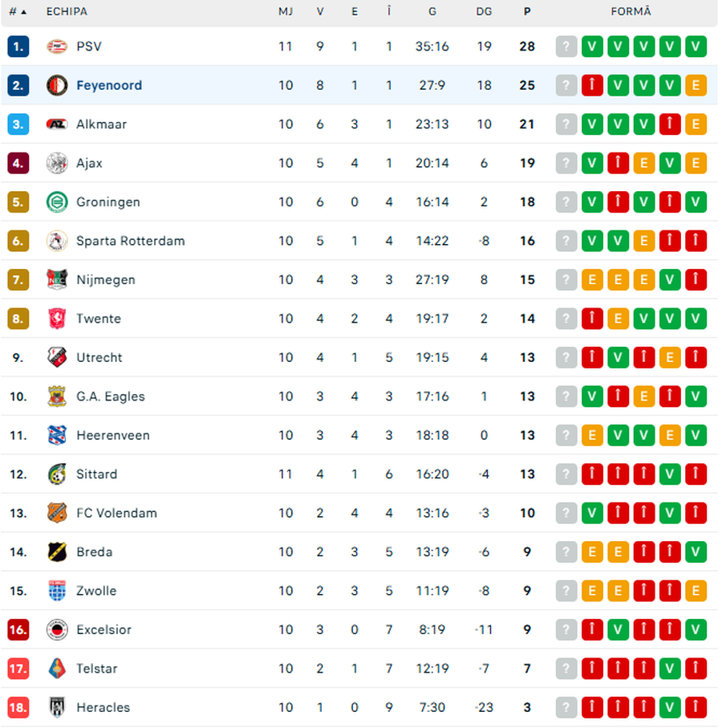Click the Ajax team logo
Viewport: 722px width, 728px height.
tap(57, 163)
